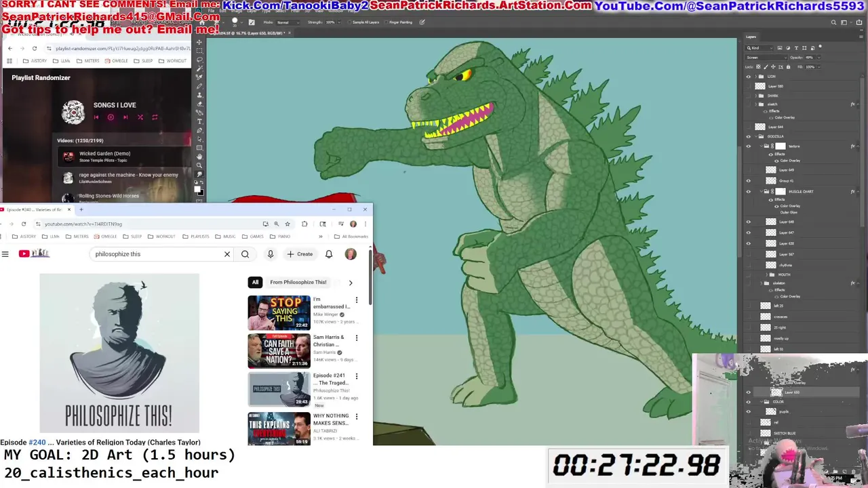Select the Eyedropper tool
Image resolution: width=868 pixels, height=488 pixels.
pyautogui.click(x=199, y=77)
